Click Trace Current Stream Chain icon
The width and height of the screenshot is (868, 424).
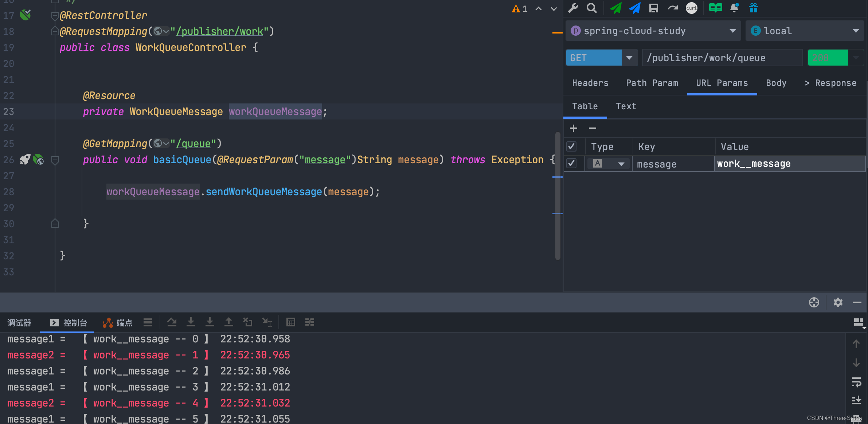pos(310,322)
